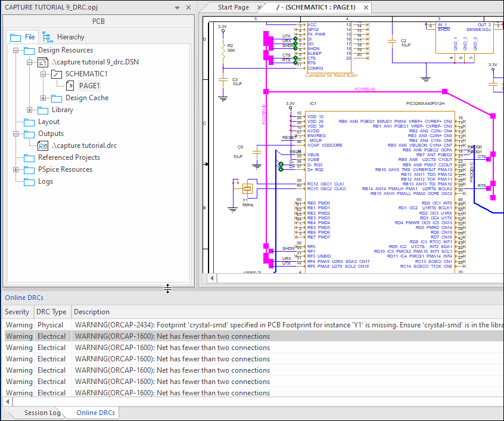Click the Library folder icon
This screenshot has height=421, width=504.
[43, 110]
